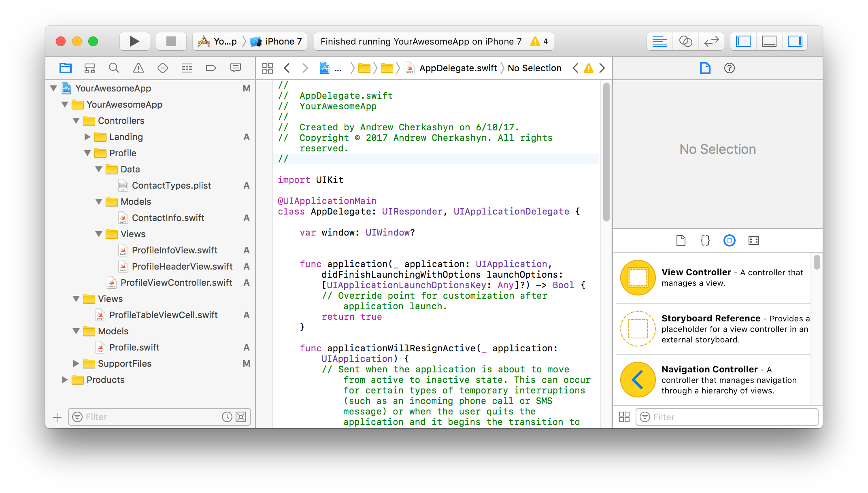Toggle the Debug area visibility
Image resolution: width=868 pixels, height=493 pixels.
[769, 41]
